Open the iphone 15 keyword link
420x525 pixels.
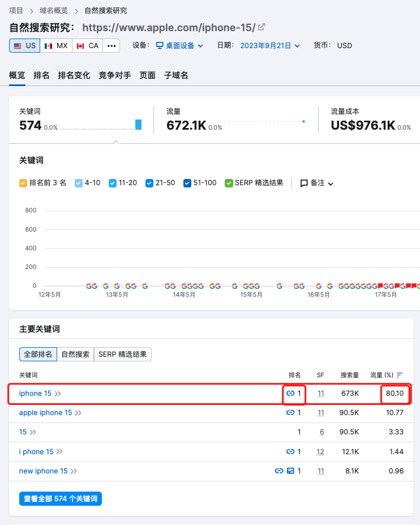point(35,394)
